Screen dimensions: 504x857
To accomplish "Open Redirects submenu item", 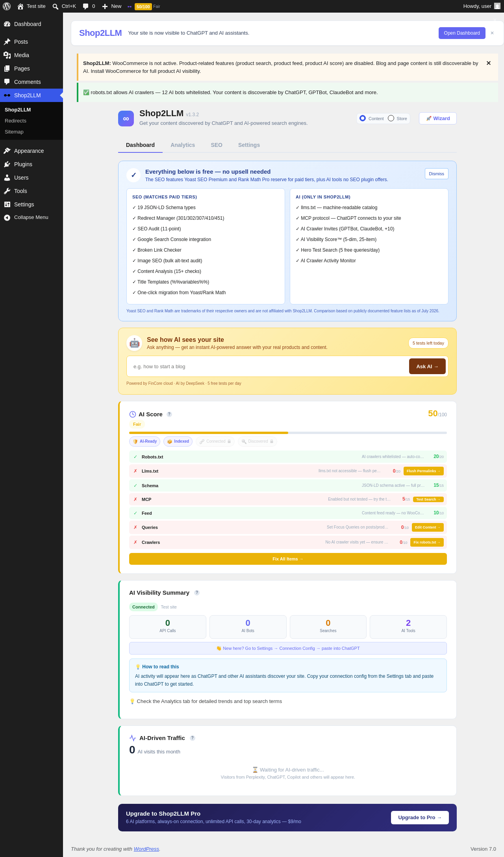I will (31, 121).
